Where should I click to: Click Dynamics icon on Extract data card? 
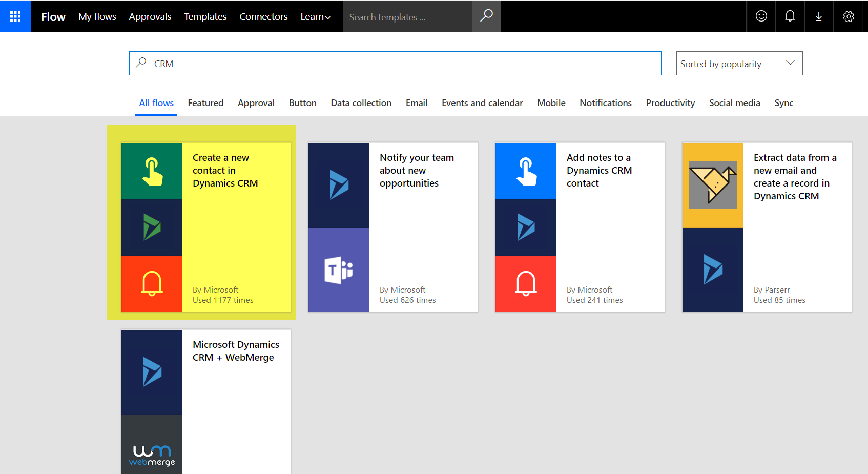[x=713, y=270]
